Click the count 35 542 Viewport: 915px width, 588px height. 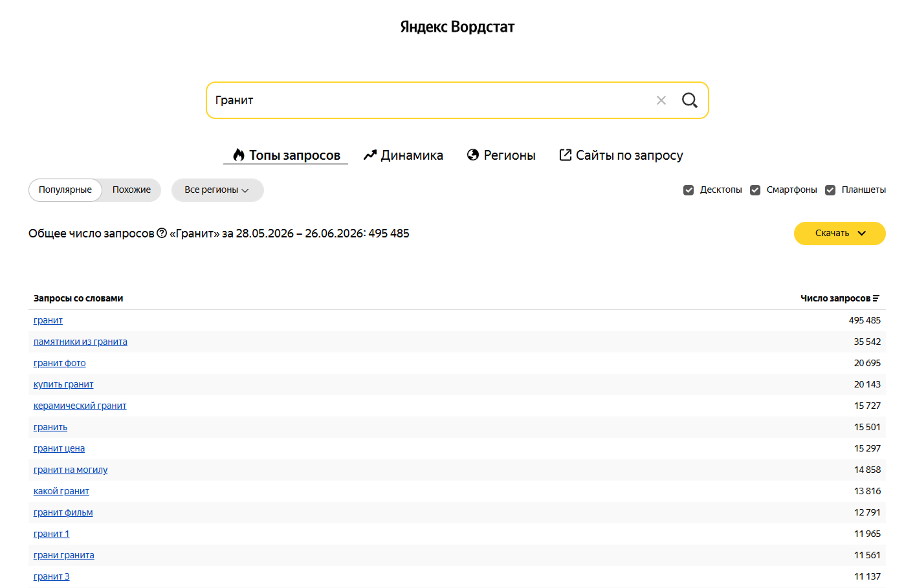[x=867, y=342]
